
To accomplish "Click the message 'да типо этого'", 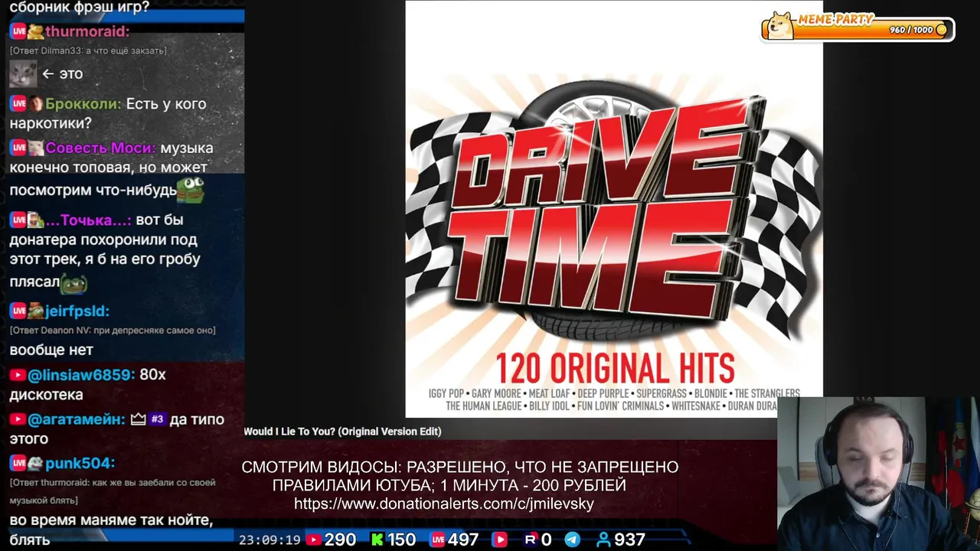I will coord(117,429).
